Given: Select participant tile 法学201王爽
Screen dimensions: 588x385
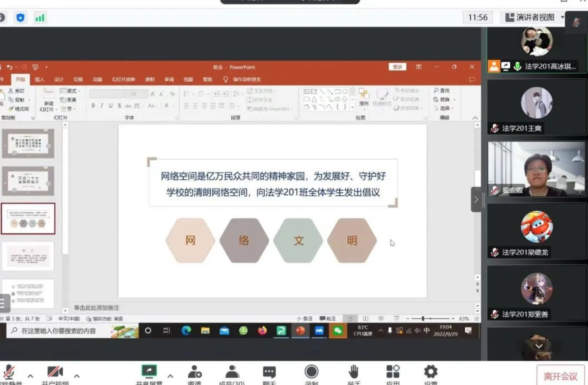Looking at the screenshot, I should point(537,107).
